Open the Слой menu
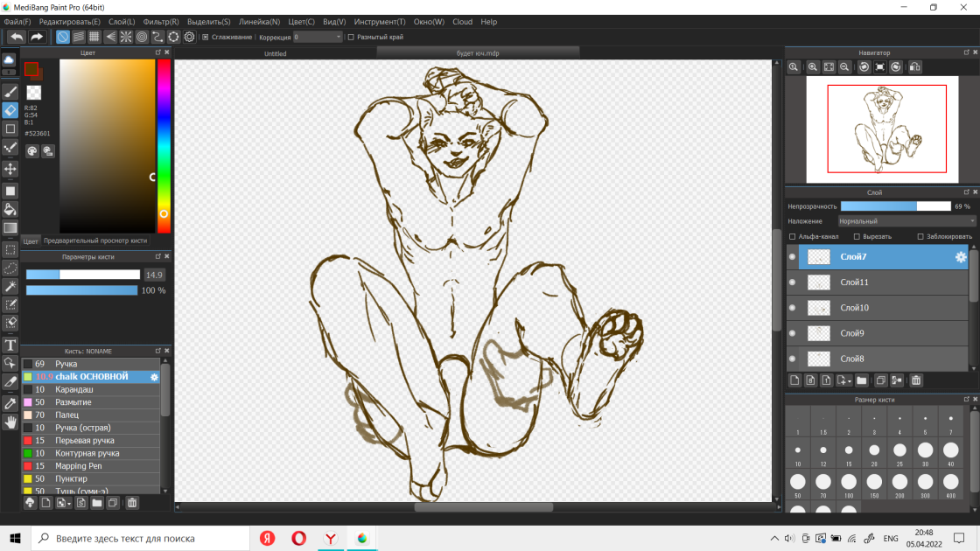980x551 pixels. (x=122, y=22)
